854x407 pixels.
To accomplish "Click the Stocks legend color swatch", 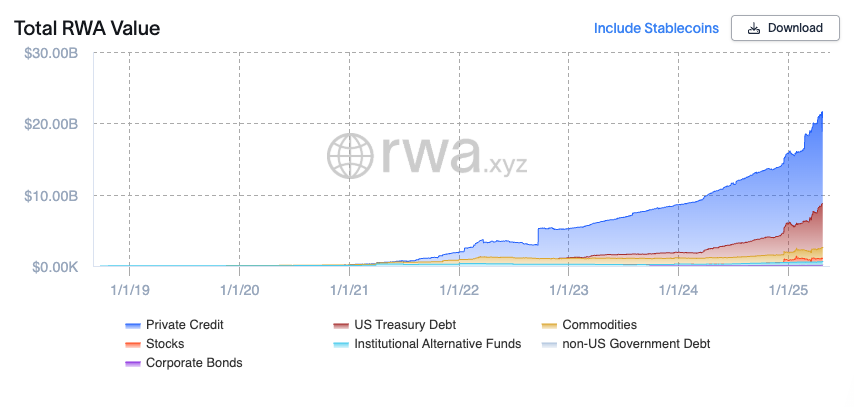I will 132,344.
